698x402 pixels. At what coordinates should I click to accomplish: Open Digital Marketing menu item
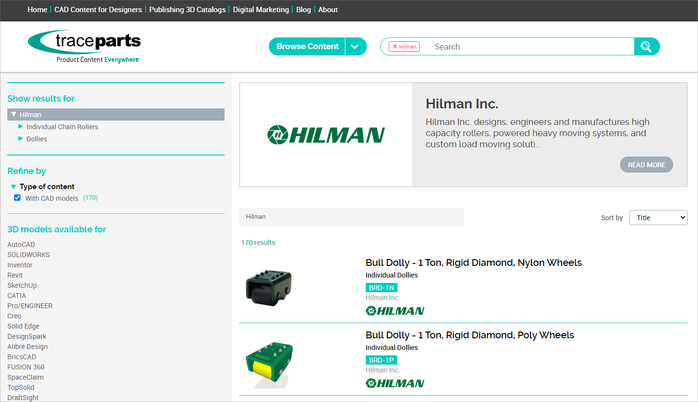point(261,9)
